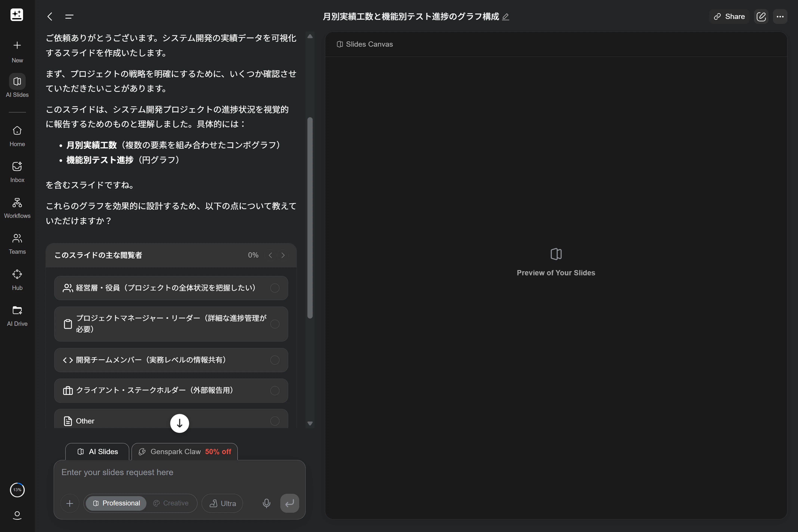The image size is (798, 532).
Task: Click the pencil icon to edit the title
Action: [506, 17]
